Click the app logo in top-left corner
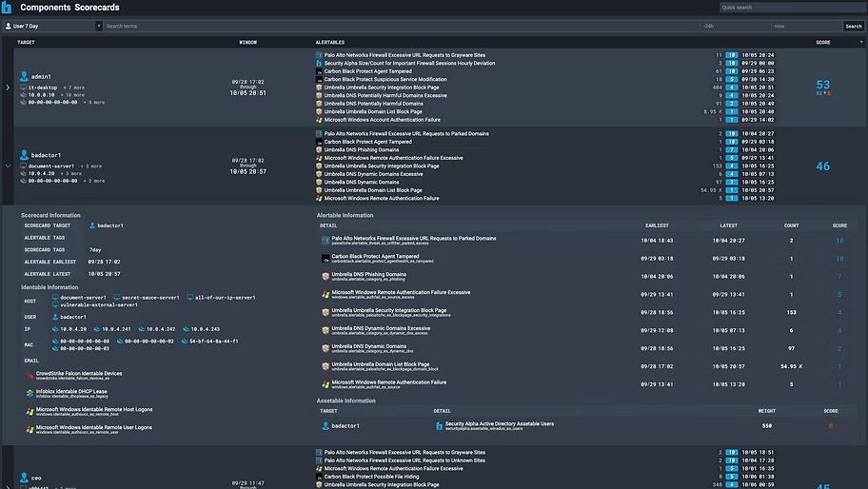Screen dimensions: 868x489 click(x=9, y=8)
